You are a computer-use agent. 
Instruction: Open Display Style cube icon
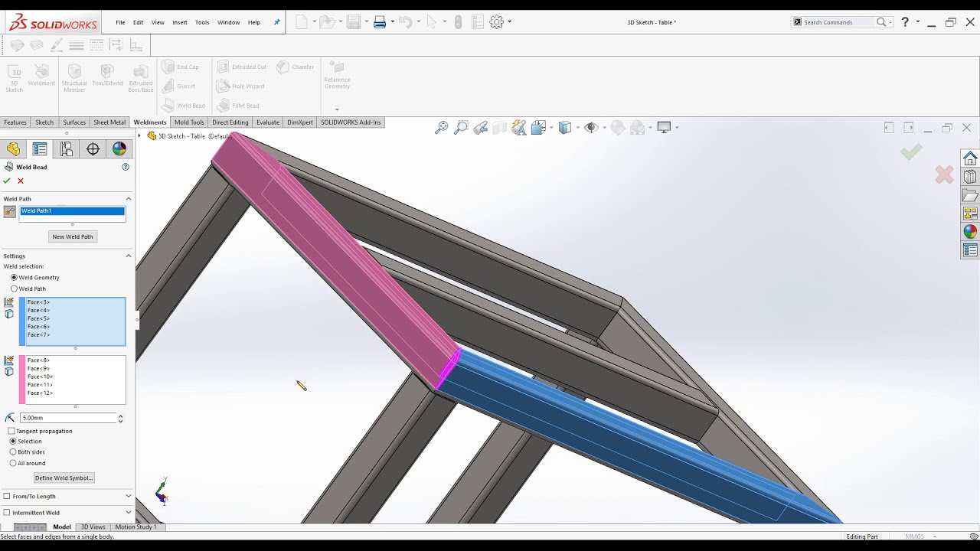pos(565,128)
